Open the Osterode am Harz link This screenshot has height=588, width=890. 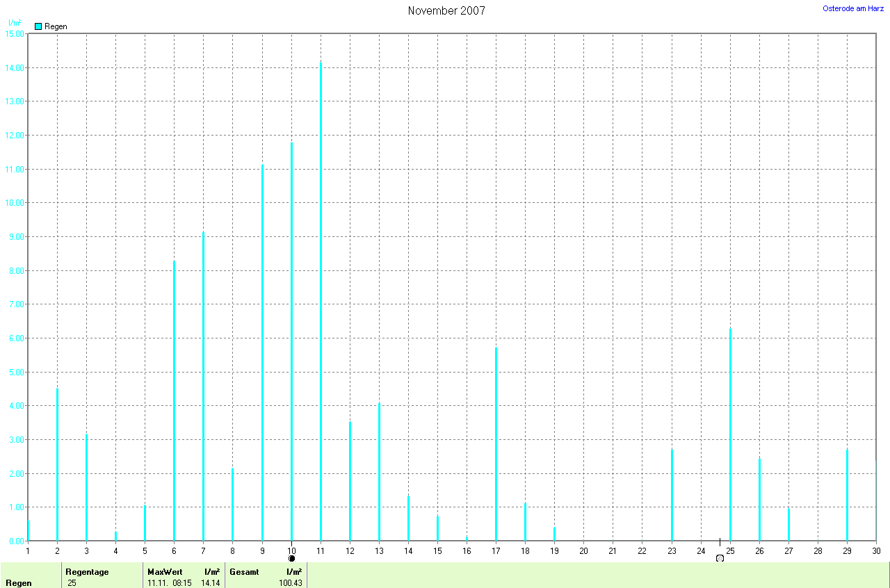(x=853, y=8)
